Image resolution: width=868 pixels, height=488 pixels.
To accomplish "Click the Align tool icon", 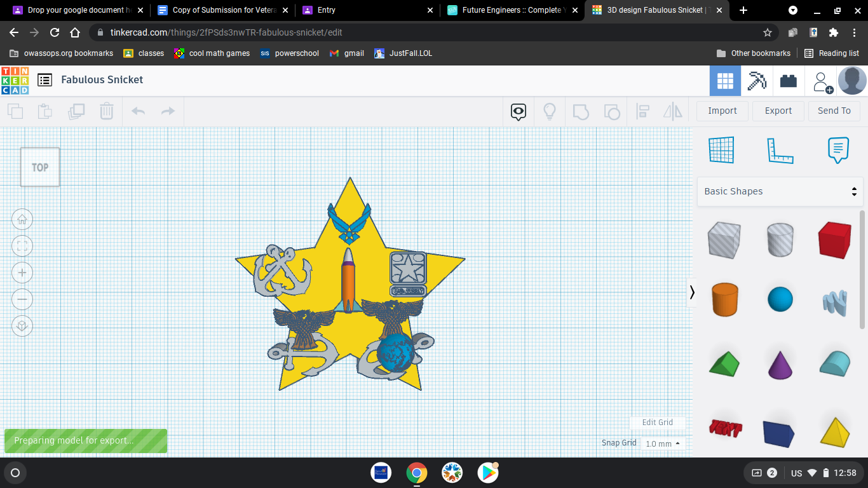I will click(x=642, y=112).
